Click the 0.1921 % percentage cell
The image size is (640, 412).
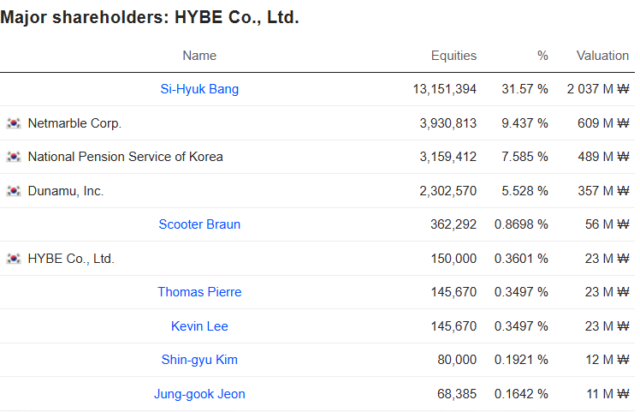point(521,360)
